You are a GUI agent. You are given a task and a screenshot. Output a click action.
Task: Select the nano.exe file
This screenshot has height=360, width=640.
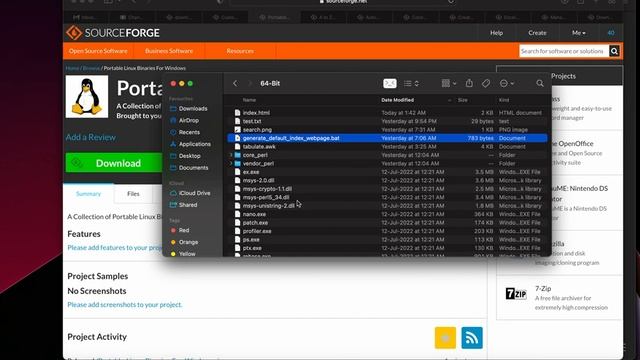pos(387,214)
